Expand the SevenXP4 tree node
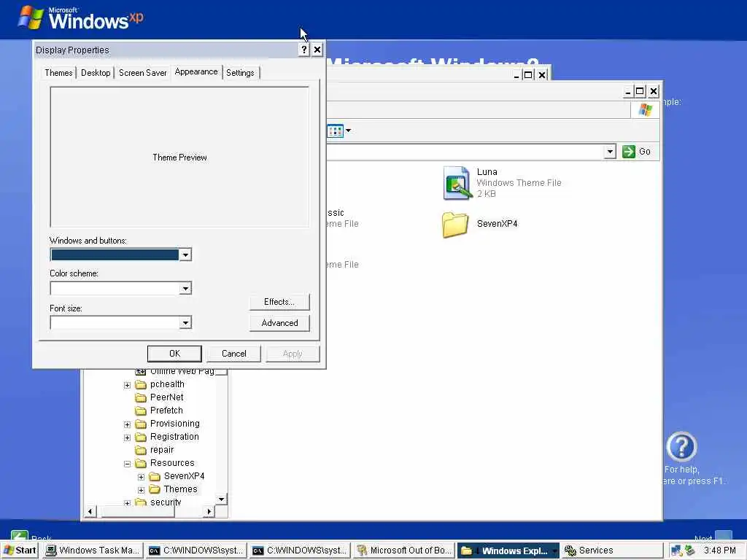 [x=141, y=477]
